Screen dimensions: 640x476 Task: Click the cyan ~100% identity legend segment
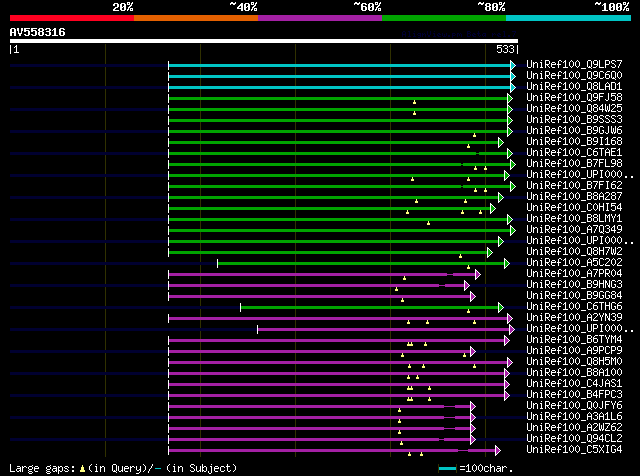(569, 18)
